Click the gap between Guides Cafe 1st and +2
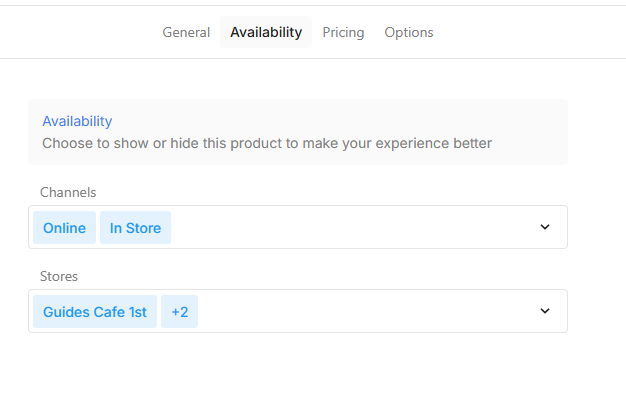 click(x=159, y=312)
